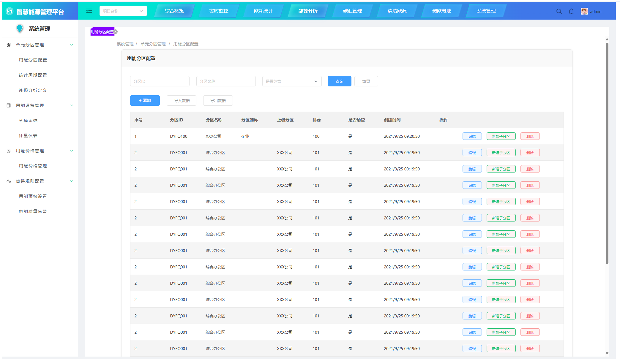Click the 分区ID input field

[x=160, y=81]
